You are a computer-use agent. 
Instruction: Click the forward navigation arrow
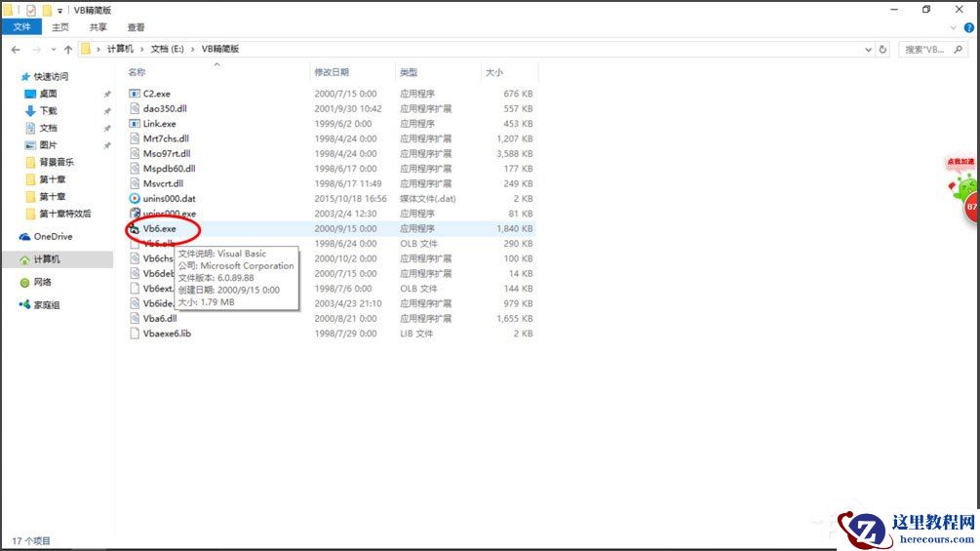coord(37,50)
